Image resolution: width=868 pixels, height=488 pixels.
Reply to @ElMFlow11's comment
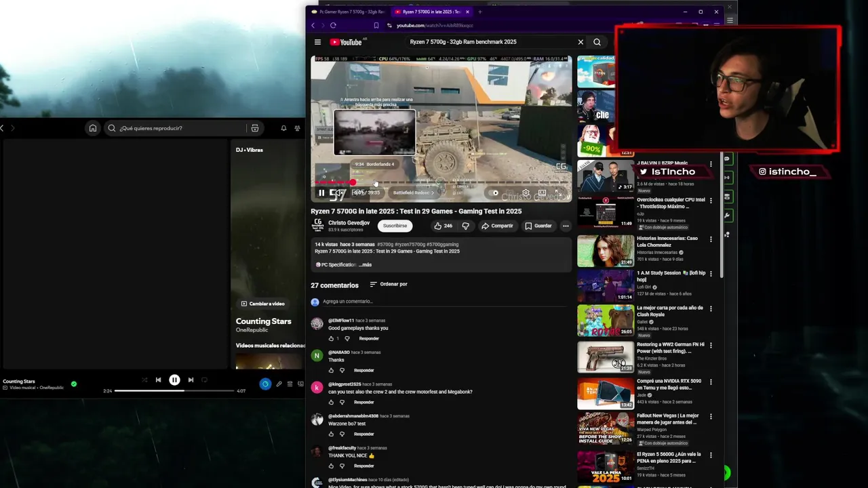coord(369,338)
